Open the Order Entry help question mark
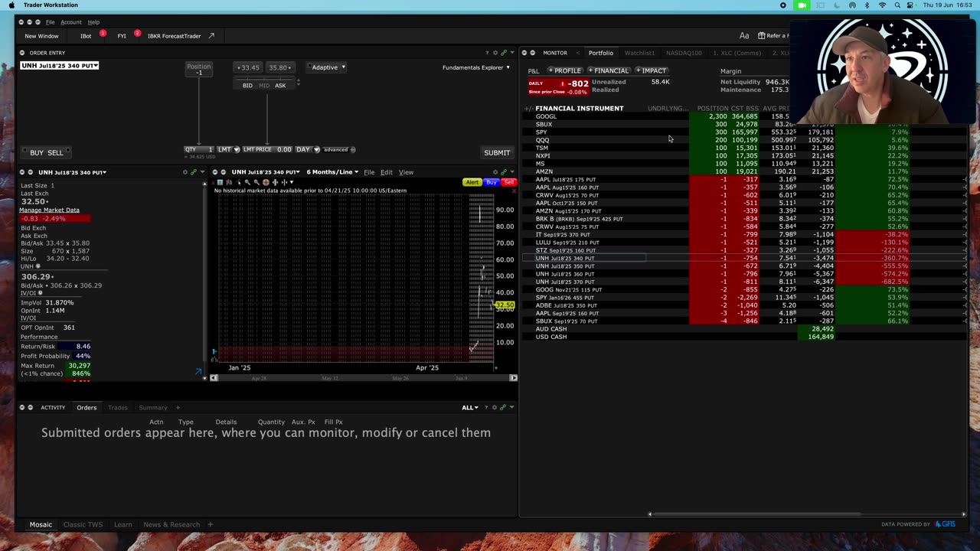The width and height of the screenshot is (980, 551). coord(486,53)
